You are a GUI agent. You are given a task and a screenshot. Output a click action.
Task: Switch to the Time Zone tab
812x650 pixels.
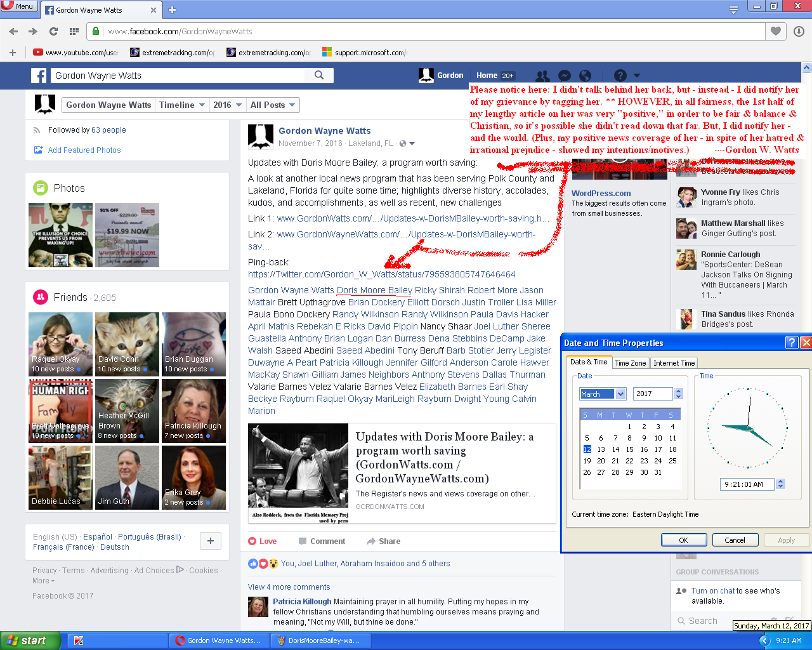(x=630, y=363)
